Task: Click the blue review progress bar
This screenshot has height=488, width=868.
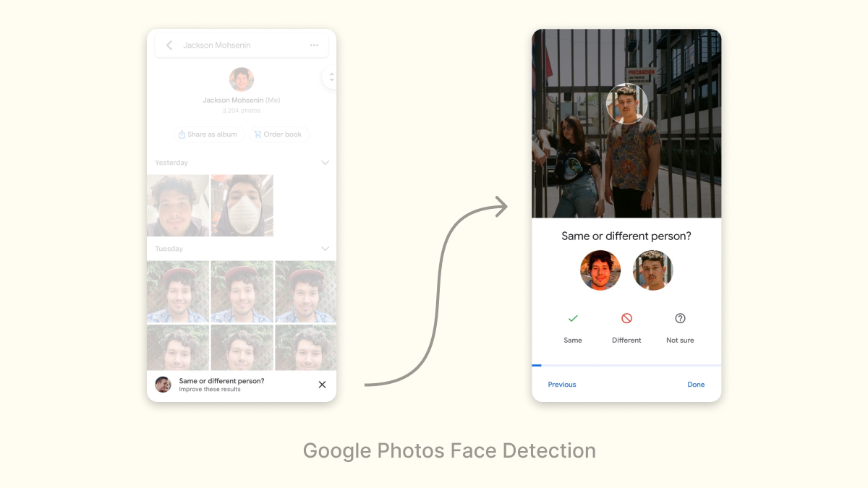Action: (626, 366)
